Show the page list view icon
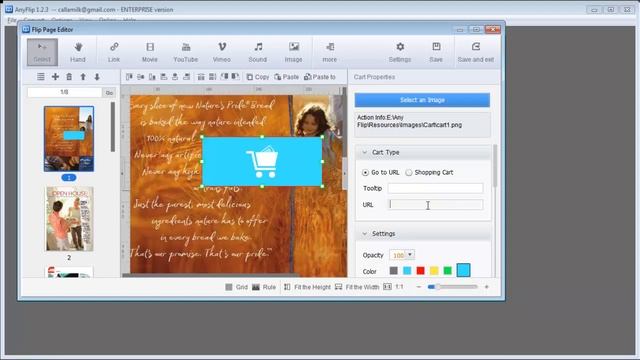Viewport: 640px width, 360px height. click(x=41, y=77)
